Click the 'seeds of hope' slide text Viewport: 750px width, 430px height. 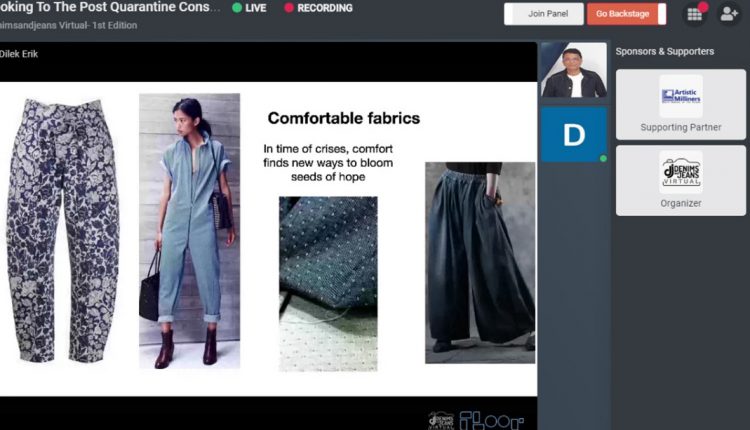(x=328, y=177)
